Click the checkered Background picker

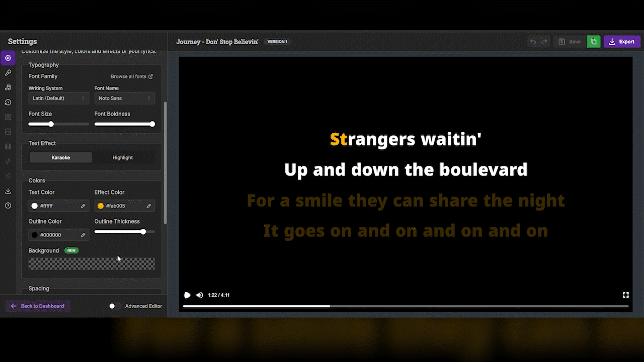pyautogui.click(x=92, y=263)
